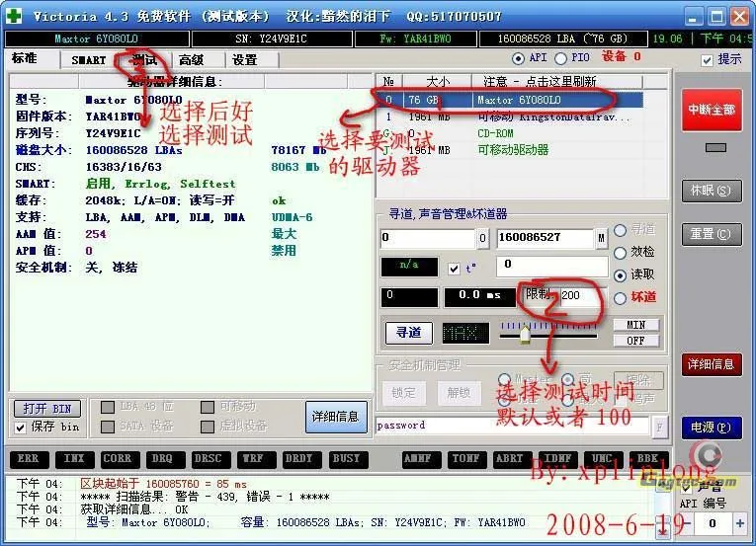Open the 高级 tab
Image resolution: width=756 pixels, height=546 pixels.
click(x=192, y=60)
